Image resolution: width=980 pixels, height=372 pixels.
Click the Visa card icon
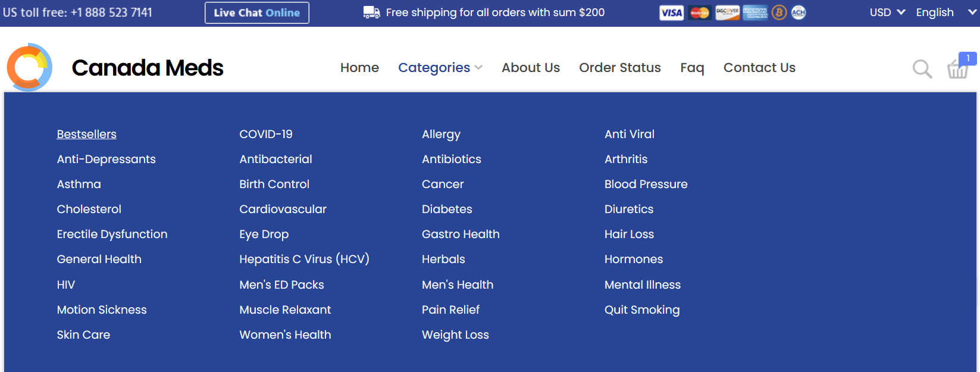point(671,12)
